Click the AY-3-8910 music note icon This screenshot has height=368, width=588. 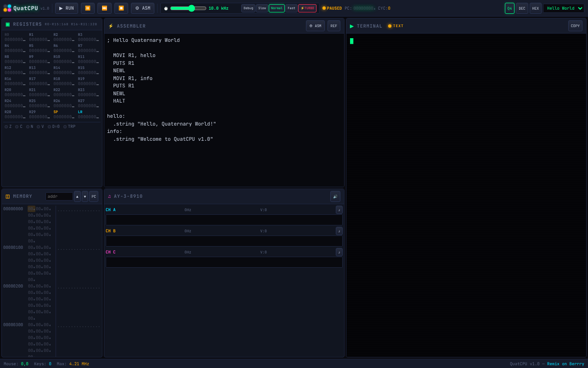point(109,196)
